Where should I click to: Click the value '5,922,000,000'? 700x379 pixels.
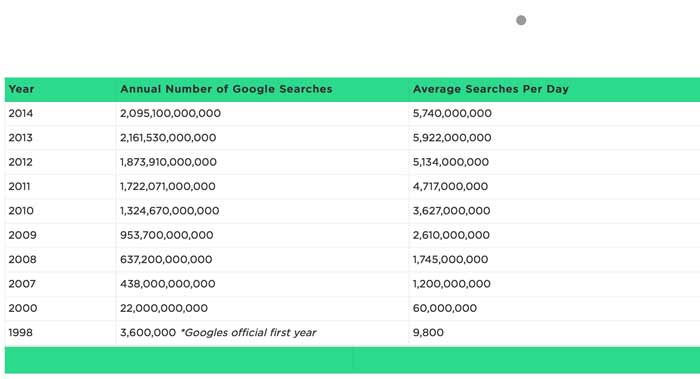452,137
